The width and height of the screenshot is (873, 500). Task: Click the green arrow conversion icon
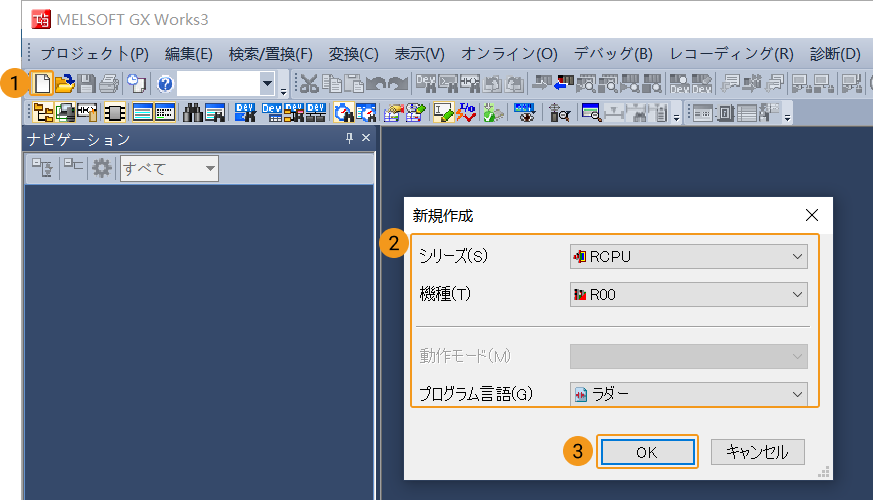pos(493,113)
